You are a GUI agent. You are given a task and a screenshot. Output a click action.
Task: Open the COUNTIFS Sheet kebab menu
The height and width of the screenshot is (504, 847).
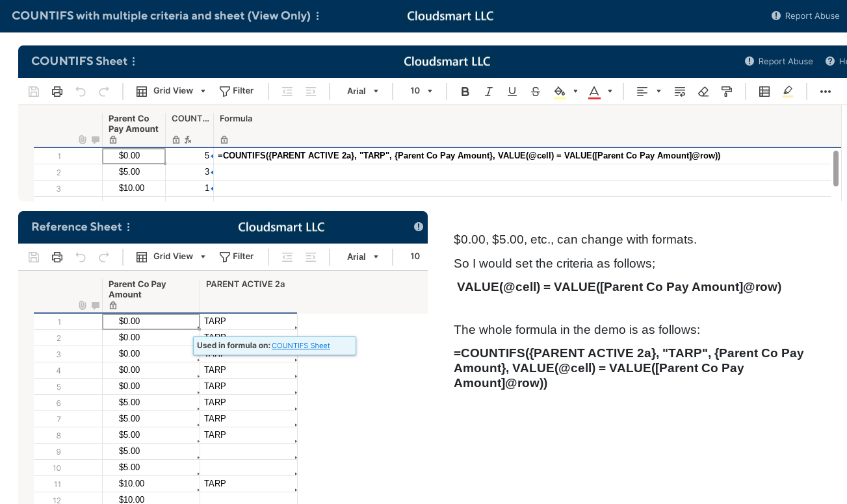(133, 61)
